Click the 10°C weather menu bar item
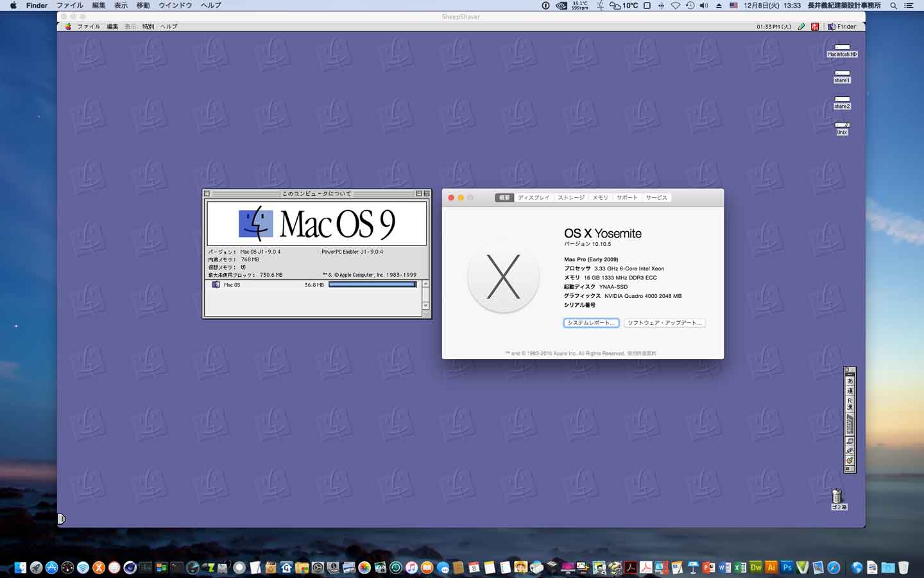The width and height of the screenshot is (924, 578). 624,5
